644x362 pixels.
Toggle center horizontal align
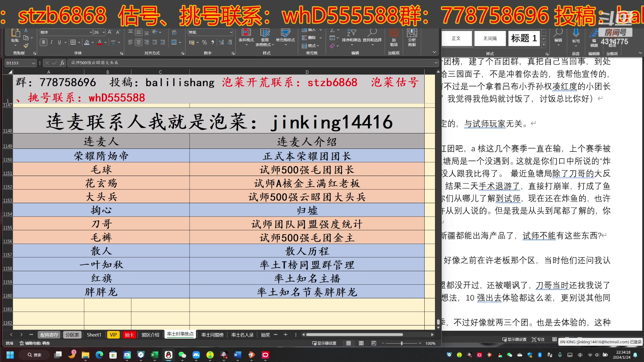pyautogui.click(x=139, y=42)
